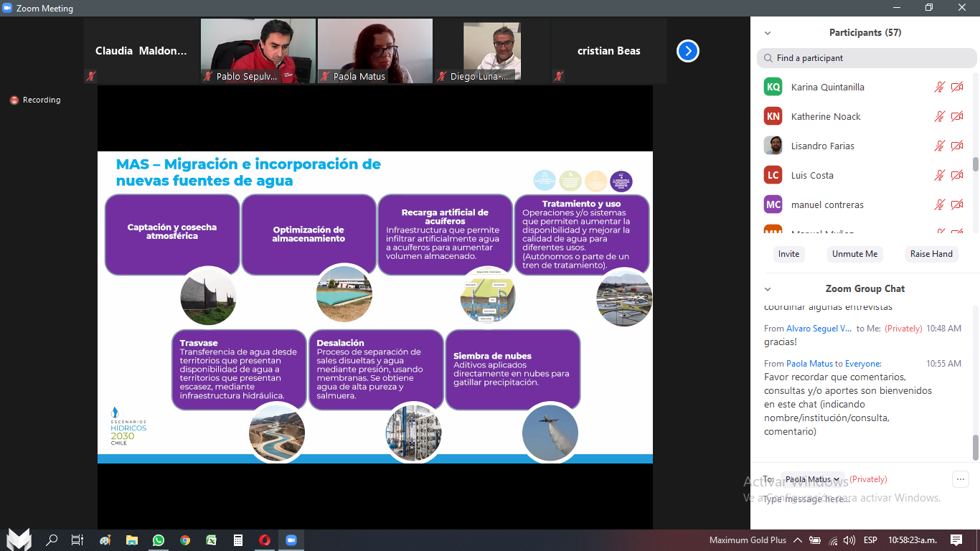Open Opera browser from the taskbar
Screen dimensions: 980x551
coord(265,540)
